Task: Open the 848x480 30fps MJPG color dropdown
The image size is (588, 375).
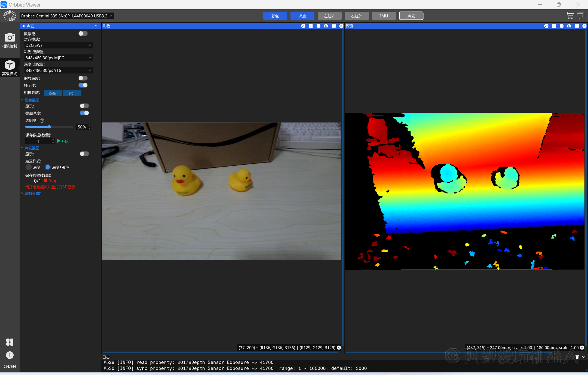Action: click(58, 58)
